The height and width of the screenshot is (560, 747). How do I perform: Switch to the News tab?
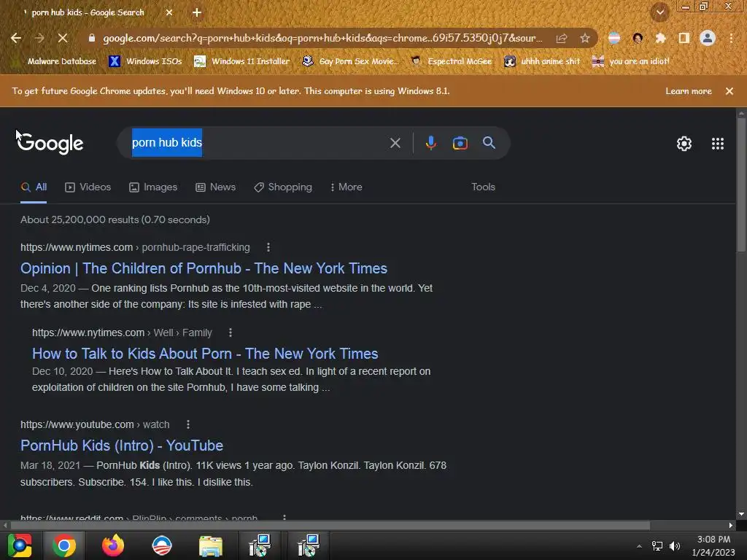pyautogui.click(x=216, y=187)
